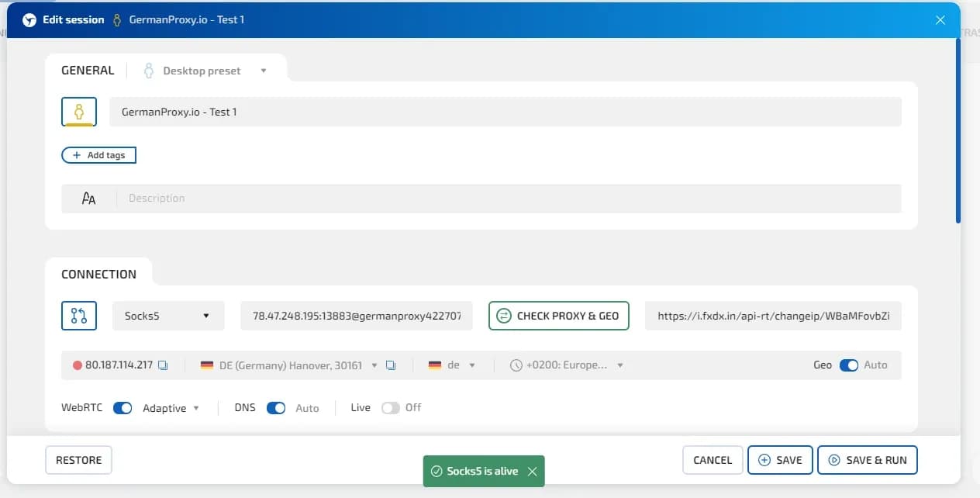Screen dimensions: 980x498
Task: Select the CONNECTION tab
Action: click(x=98, y=273)
